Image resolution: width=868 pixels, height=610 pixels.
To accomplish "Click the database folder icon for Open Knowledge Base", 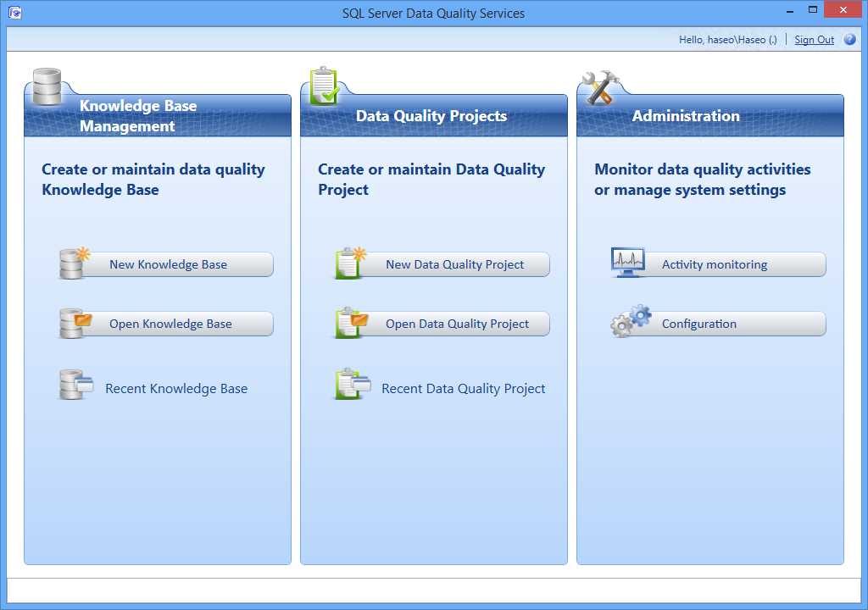I will point(75,323).
